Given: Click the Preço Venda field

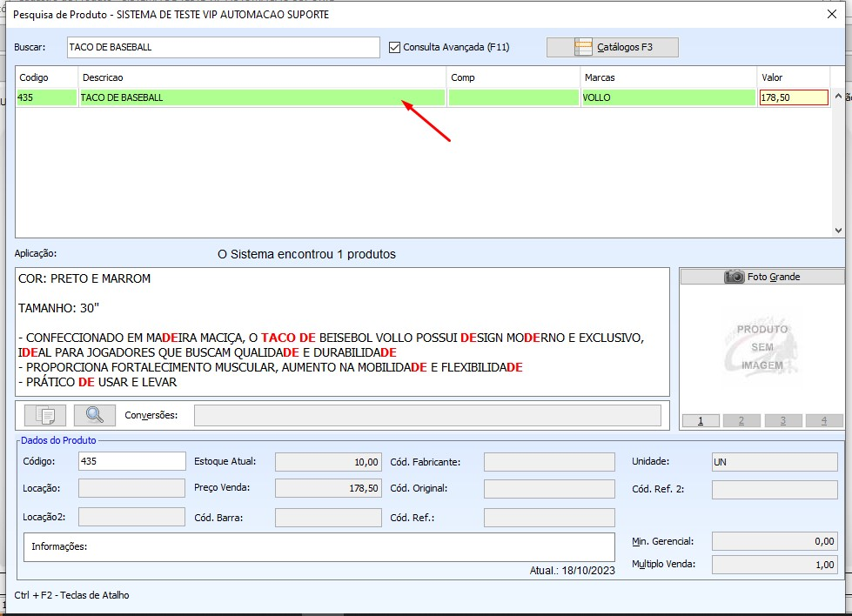Looking at the screenshot, I should pos(328,488).
